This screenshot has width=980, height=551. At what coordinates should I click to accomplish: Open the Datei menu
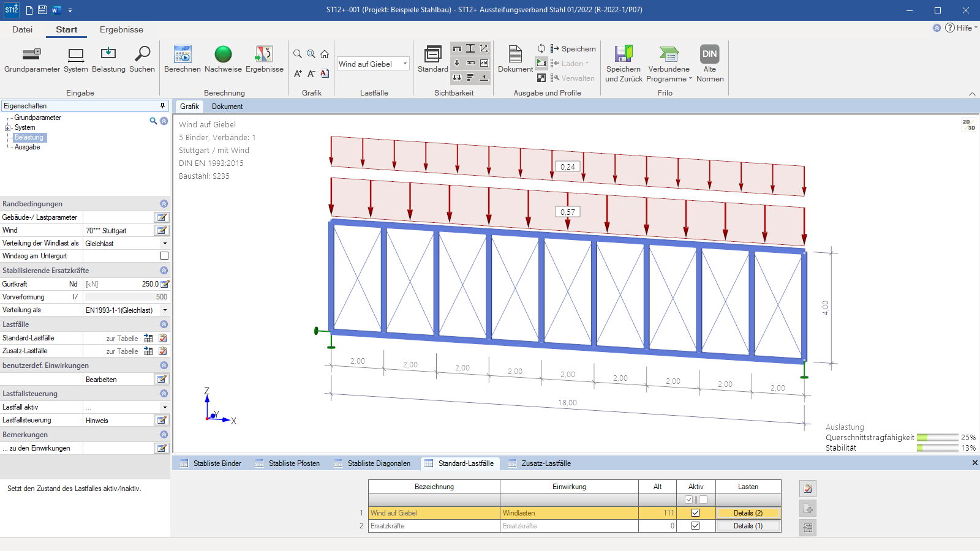point(22,29)
